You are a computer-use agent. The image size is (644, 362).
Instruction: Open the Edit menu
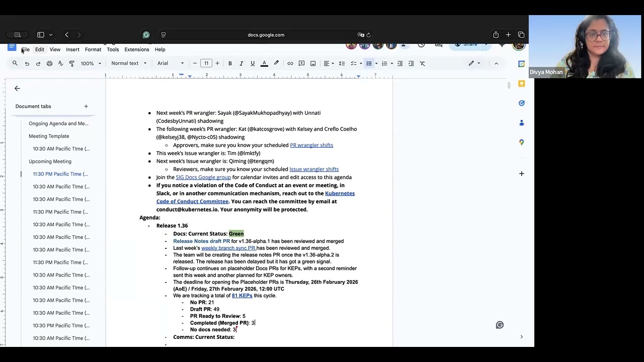(x=40, y=50)
